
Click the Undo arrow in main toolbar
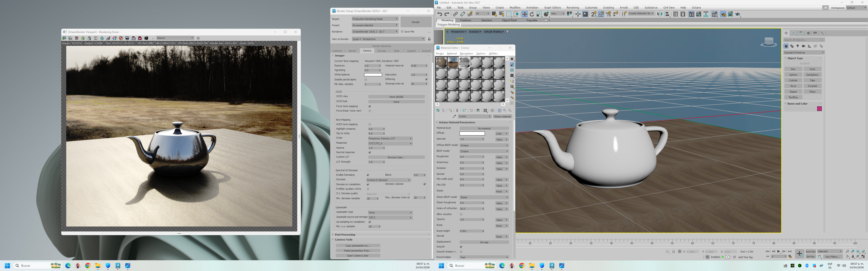pos(440,14)
